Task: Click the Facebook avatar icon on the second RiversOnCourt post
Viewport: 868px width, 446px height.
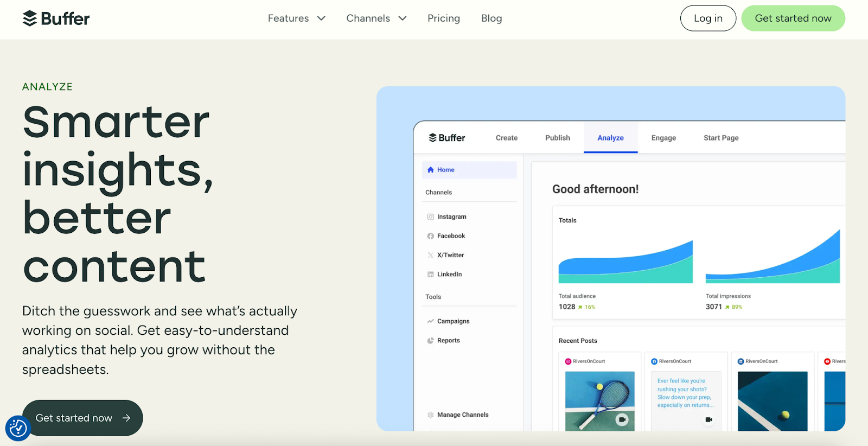Action: coord(654,361)
